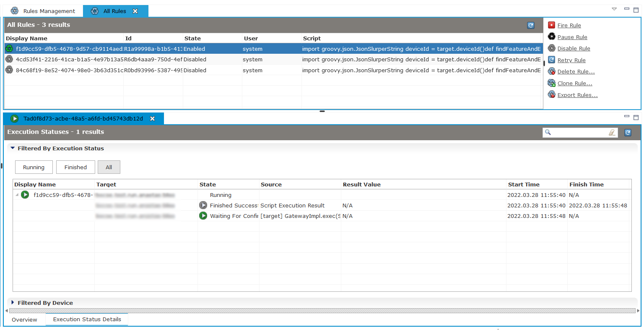Refresh the Execution Statuses list
The height and width of the screenshot is (330, 644).
coord(628,132)
